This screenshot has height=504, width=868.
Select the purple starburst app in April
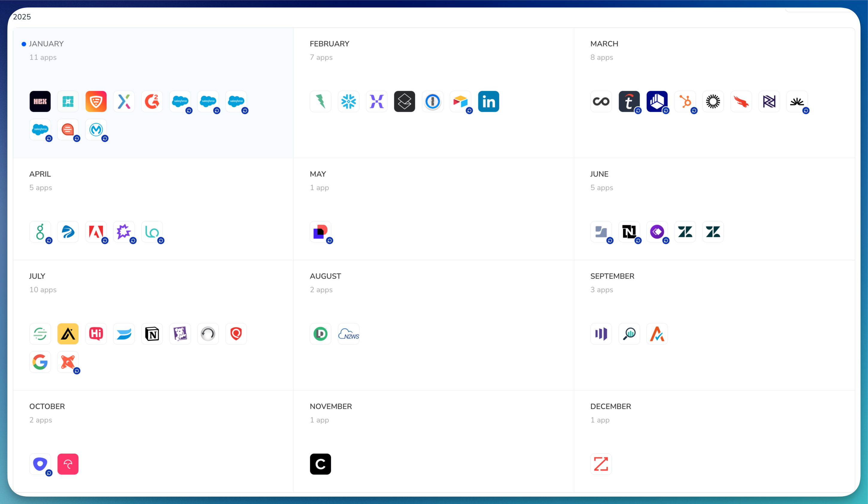coord(124,232)
